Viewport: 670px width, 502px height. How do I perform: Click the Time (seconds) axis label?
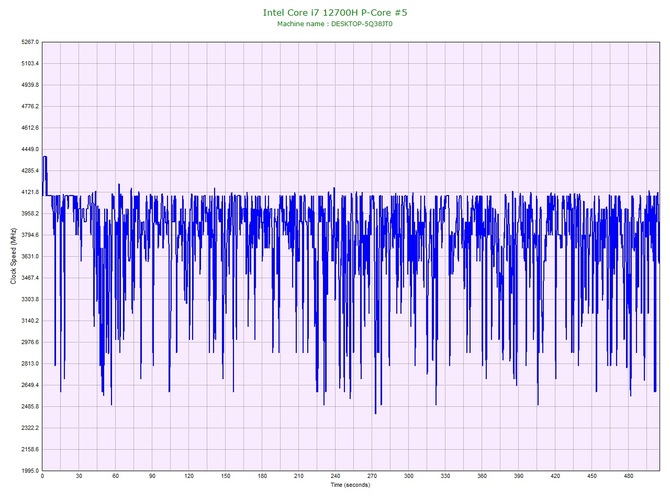[x=350, y=485]
